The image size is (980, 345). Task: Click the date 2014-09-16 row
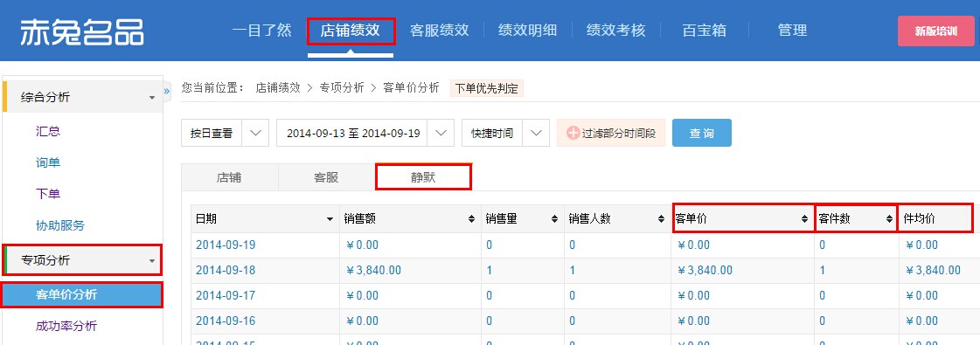226,321
